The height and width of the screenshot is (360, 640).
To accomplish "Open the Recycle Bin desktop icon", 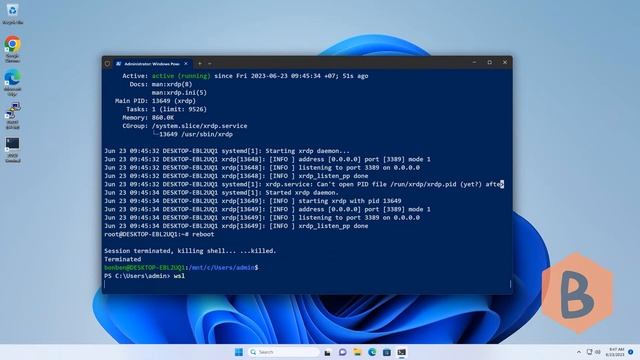I will click(12, 13).
